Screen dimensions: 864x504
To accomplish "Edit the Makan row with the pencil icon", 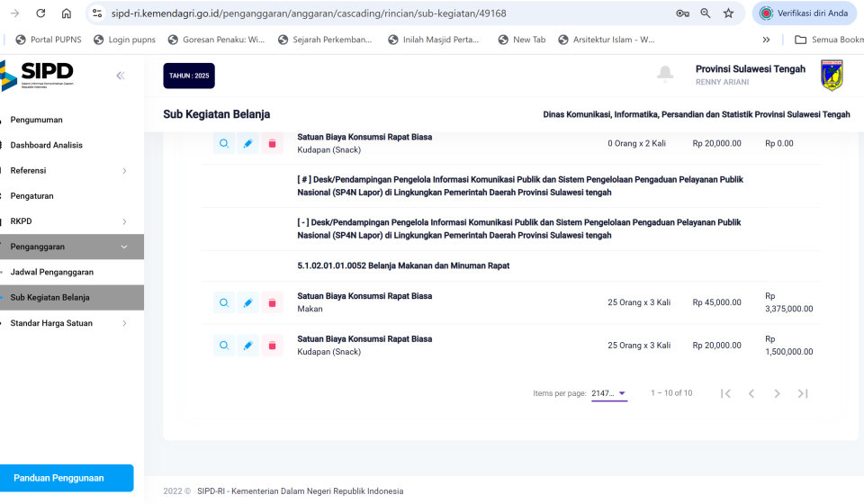I will pyautogui.click(x=248, y=303).
